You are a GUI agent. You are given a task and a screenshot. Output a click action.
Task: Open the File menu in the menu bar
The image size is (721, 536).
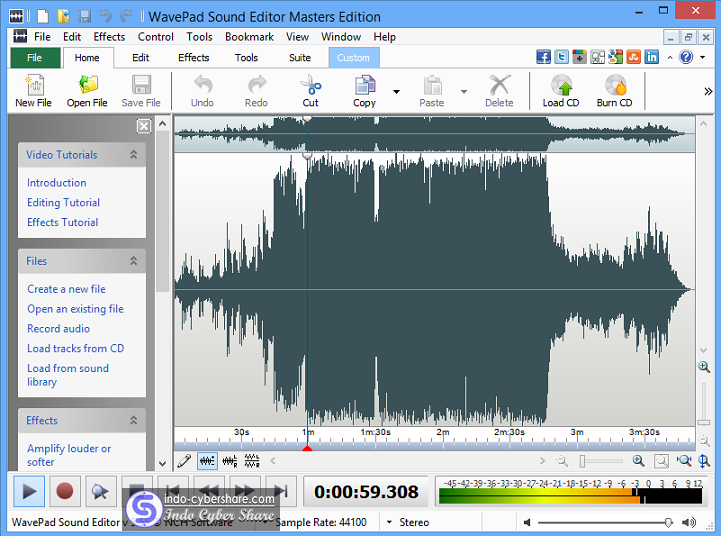(42, 37)
